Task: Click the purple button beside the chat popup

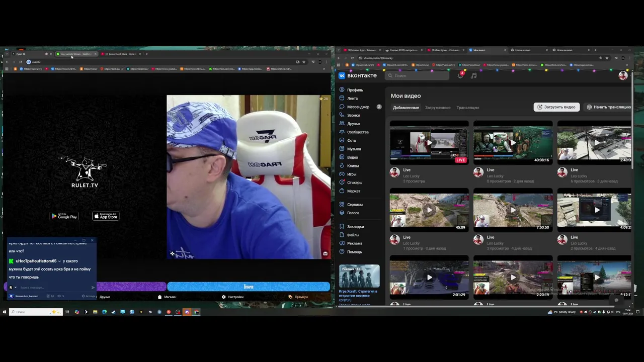Action: click(131, 287)
